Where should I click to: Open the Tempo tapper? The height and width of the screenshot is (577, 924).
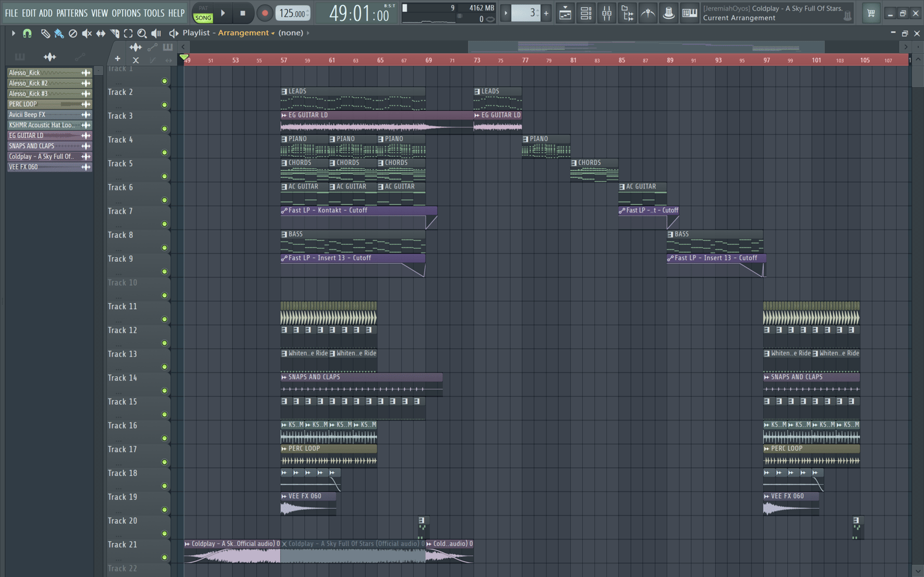(x=648, y=13)
